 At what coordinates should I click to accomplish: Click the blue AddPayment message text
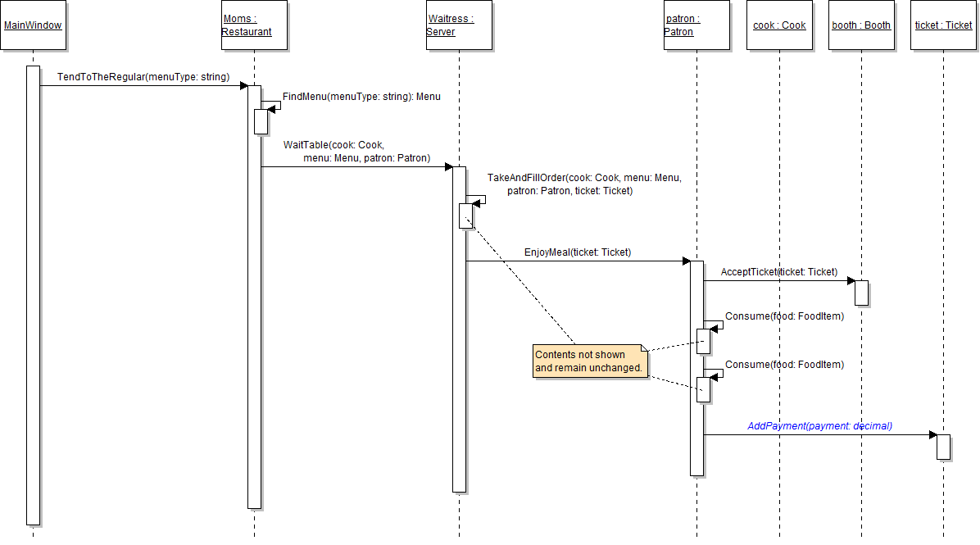click(819, 426)
